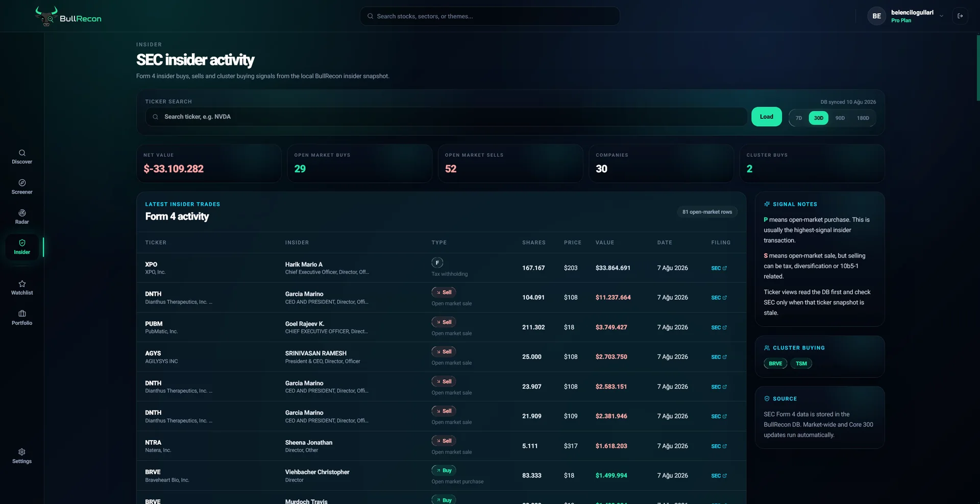Click the F tax withholding badge for XPO
This screenshot has width=980, height=504.
pyautogui.click(x=437, y=263)
